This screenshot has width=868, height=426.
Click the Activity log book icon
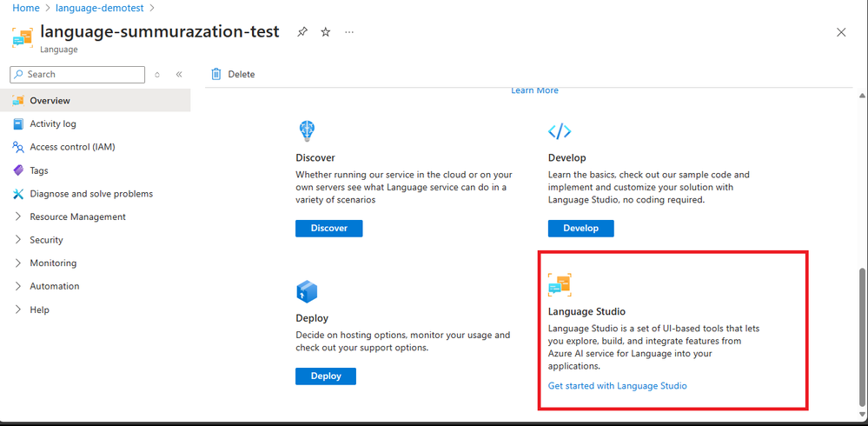click(18, 123)
